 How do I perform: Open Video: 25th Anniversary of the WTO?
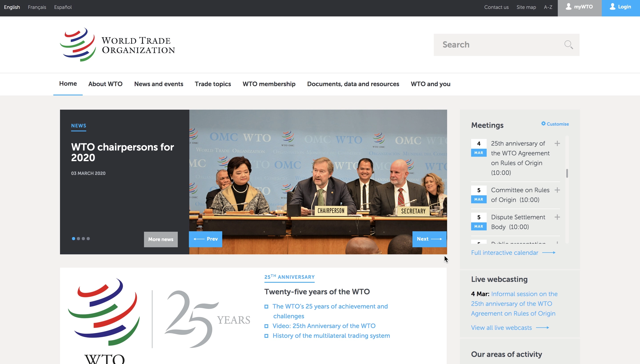[x=324, y=326]
